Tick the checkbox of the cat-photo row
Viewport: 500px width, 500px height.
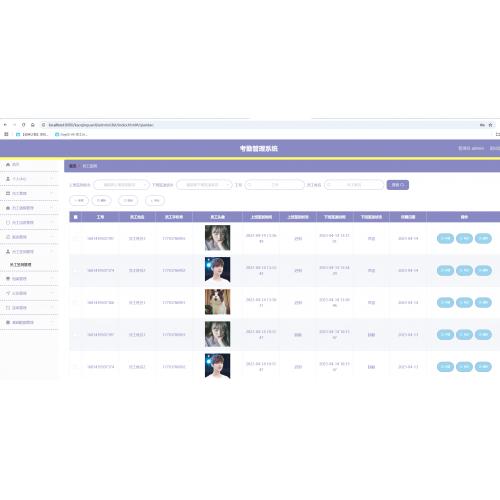(x=76, y=302)
